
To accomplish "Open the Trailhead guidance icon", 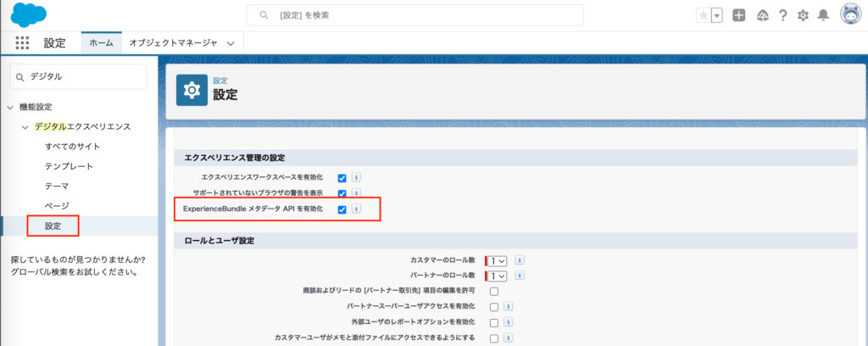I will point(761,15).
